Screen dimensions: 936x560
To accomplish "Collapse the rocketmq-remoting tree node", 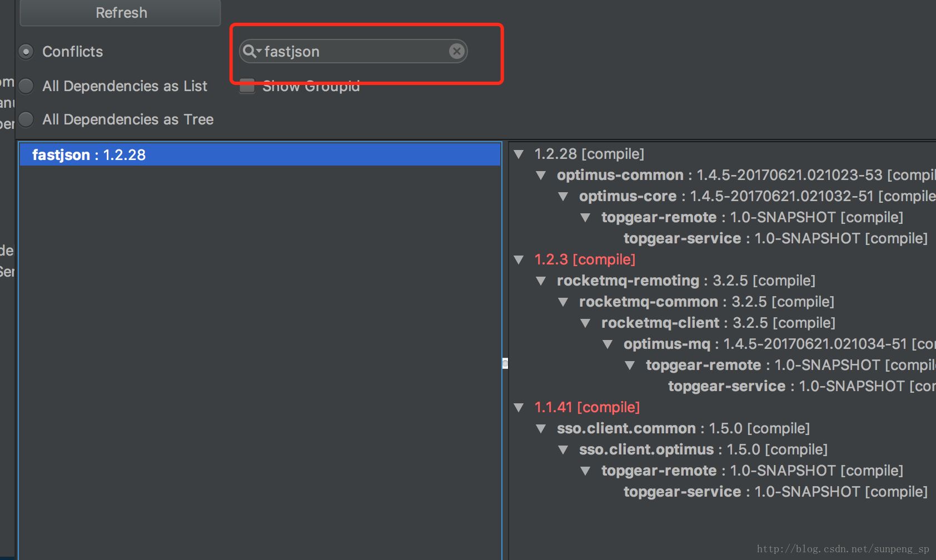I will coord(541,281).
